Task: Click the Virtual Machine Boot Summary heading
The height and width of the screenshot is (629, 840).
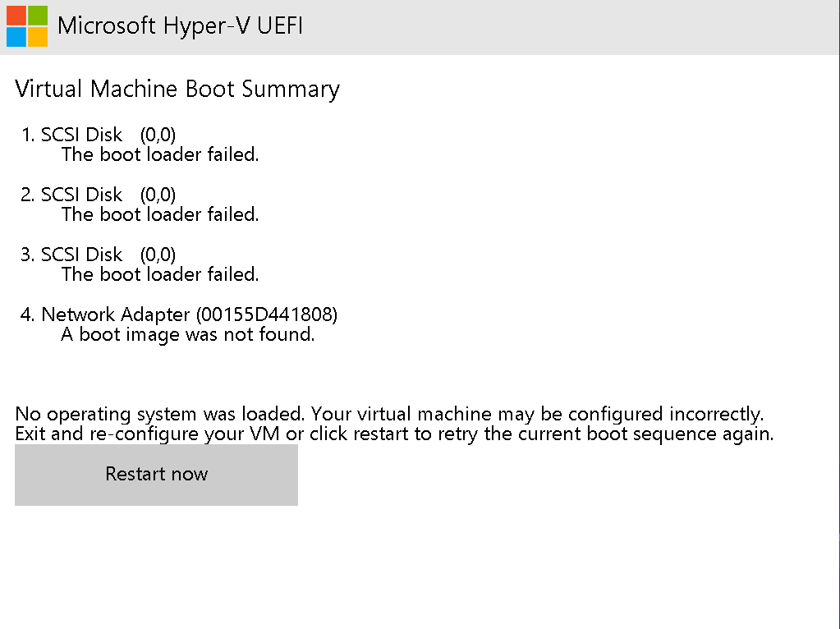Action: tap(177, 89)
